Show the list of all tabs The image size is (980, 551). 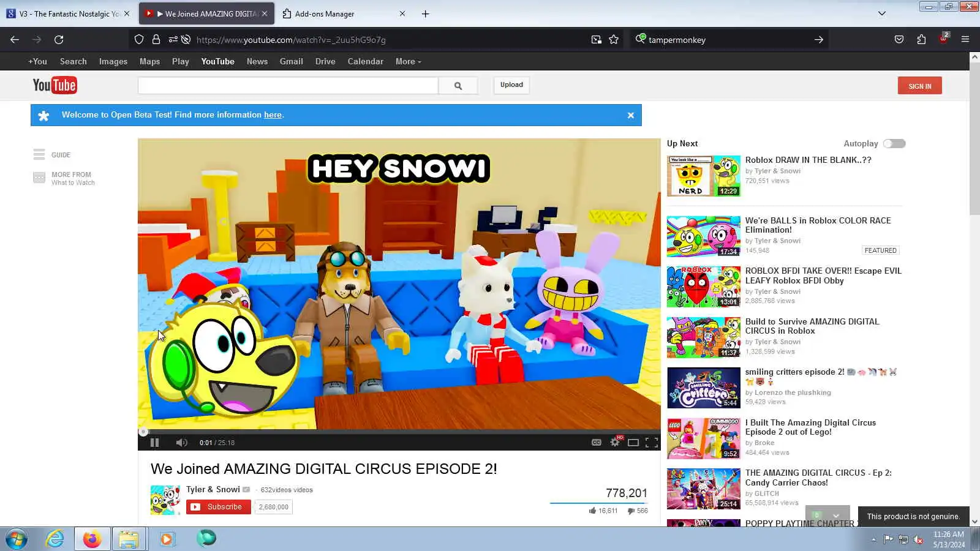click(882, 13)
